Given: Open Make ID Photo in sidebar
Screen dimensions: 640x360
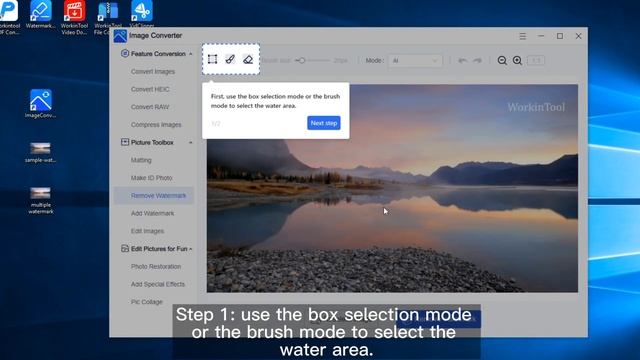Looking at the screenshot, I should (151, 178).
